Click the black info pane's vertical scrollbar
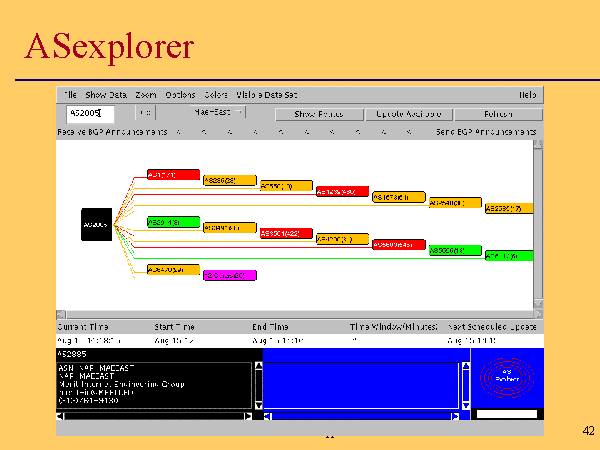This screenshot has height=450, width=600. (x=258, y=385)
